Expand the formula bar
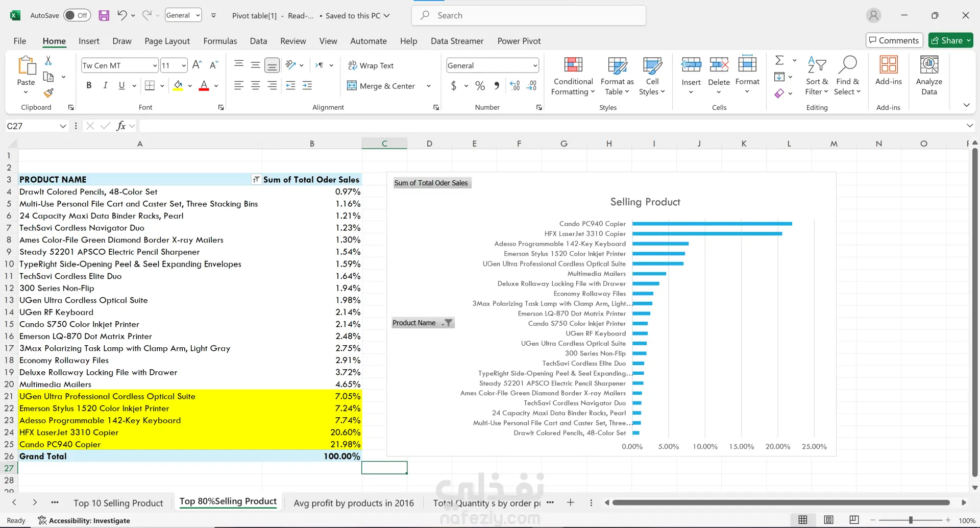 pyautogui.click(x=970, y=126)
